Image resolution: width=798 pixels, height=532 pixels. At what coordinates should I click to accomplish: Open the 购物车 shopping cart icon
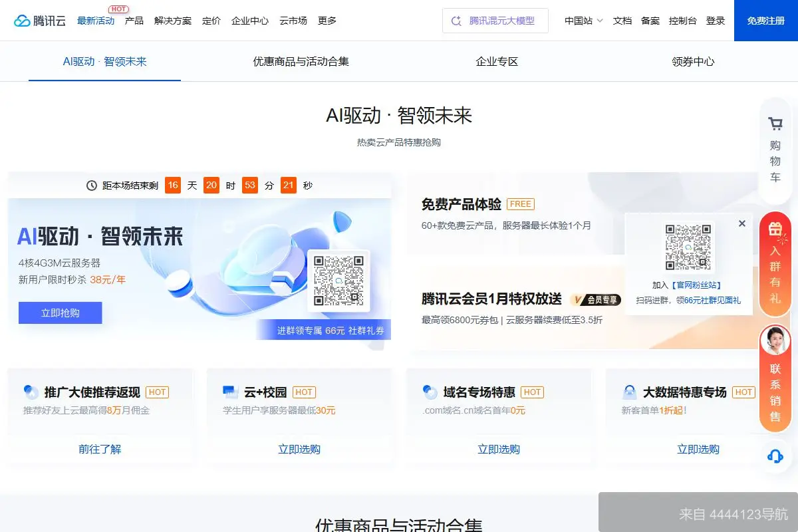[775, 124]
